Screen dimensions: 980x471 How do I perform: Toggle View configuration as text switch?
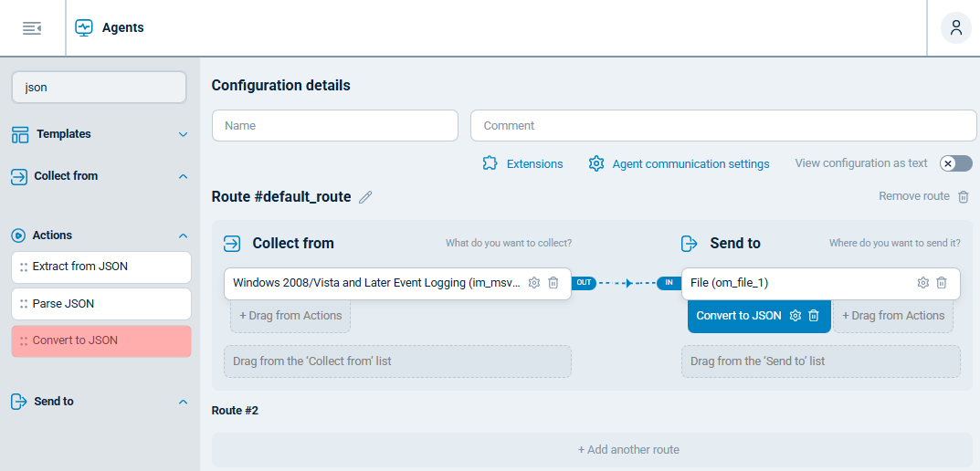click(955, 163)
